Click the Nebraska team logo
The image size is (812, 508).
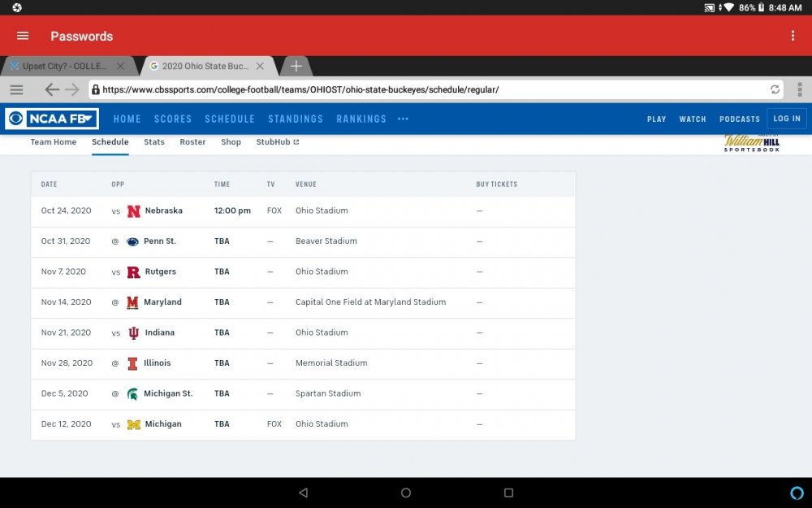pos(134,211)
